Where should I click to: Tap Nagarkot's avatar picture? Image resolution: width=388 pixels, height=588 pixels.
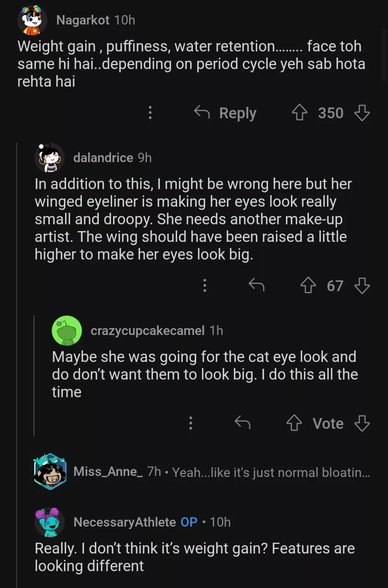pos(32,20)
